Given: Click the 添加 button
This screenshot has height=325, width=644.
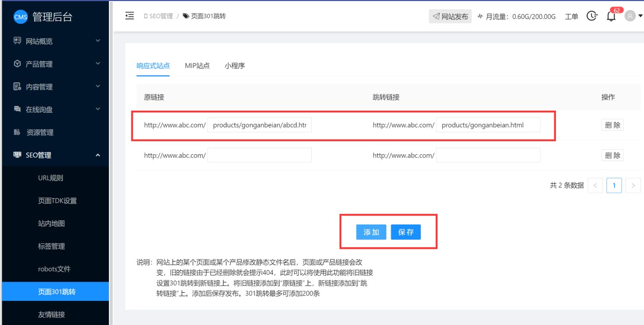Looking at the screenshot, I should point(371,232).
